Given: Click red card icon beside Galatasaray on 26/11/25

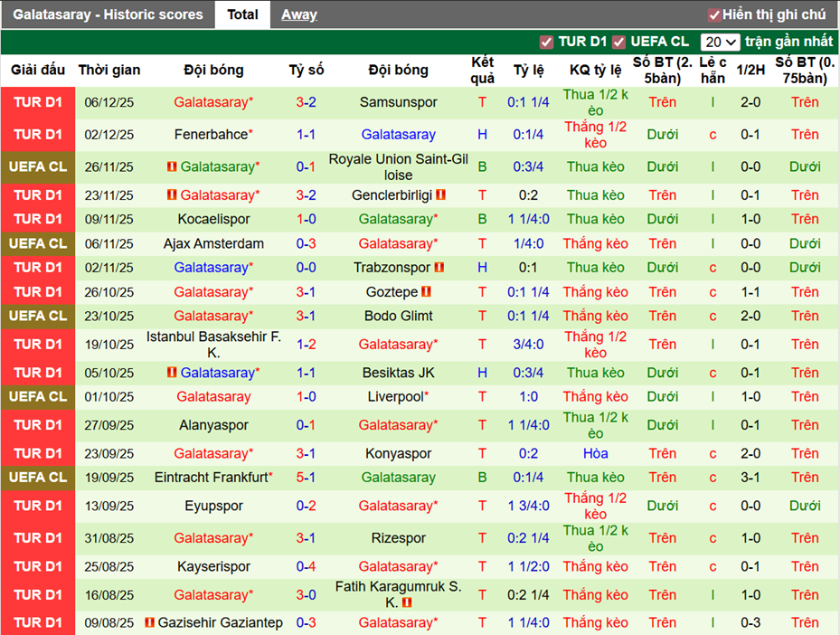Looking at the screenshot, I should (x=172, y=166).
